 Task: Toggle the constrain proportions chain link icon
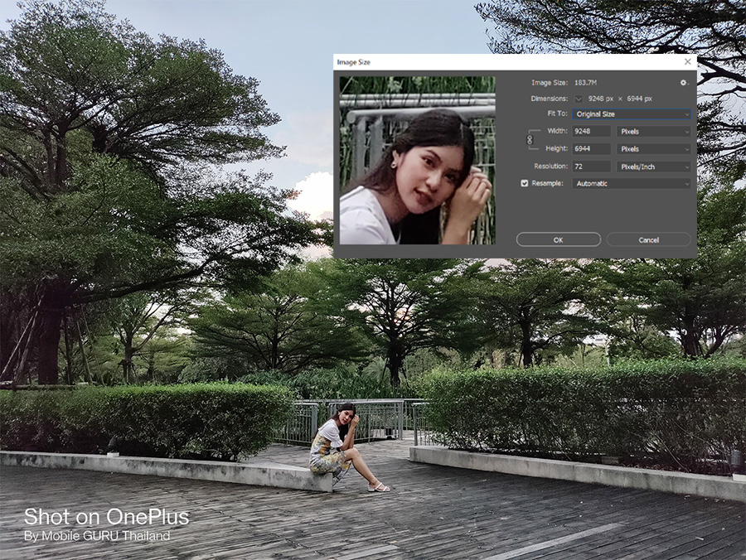tap(530, 140)
